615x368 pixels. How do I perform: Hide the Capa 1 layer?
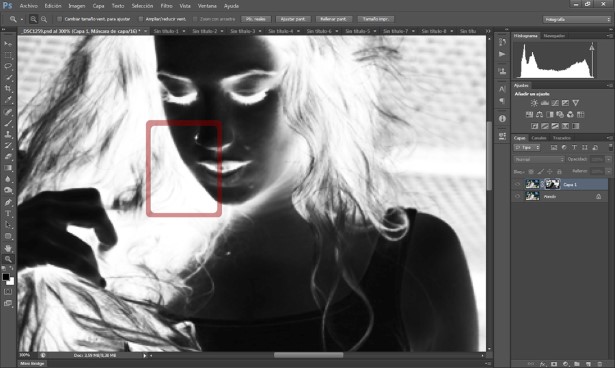click(517, 184)
